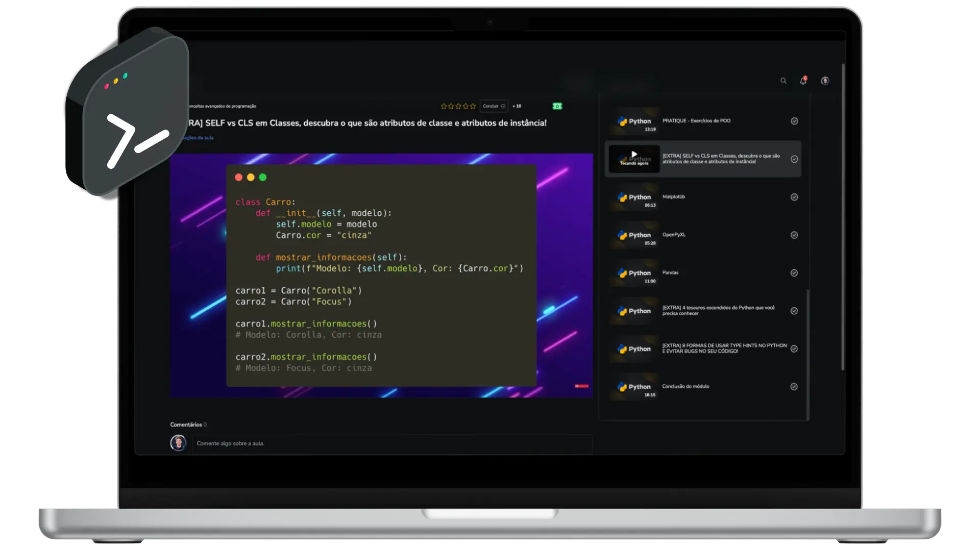980x551 pixels.
Task: Rate lesson with the fifth star
Action: pyautogui.click(x=473, y=106)
